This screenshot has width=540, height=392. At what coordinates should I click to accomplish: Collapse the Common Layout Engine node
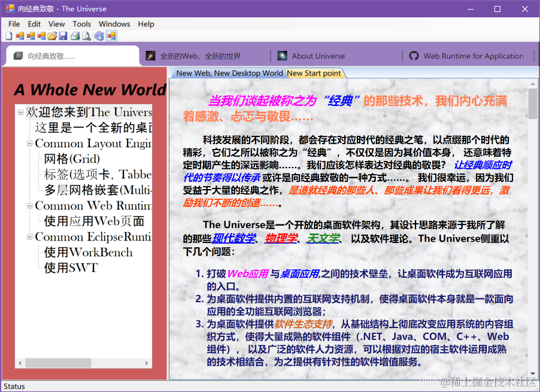(x=29, y=144)
